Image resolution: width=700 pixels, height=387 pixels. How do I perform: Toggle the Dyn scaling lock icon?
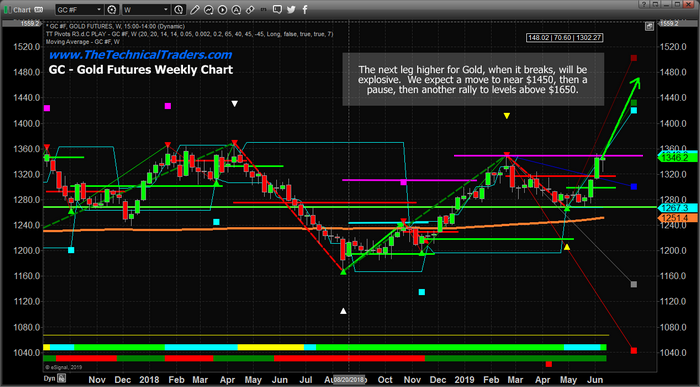coord(61,379)
